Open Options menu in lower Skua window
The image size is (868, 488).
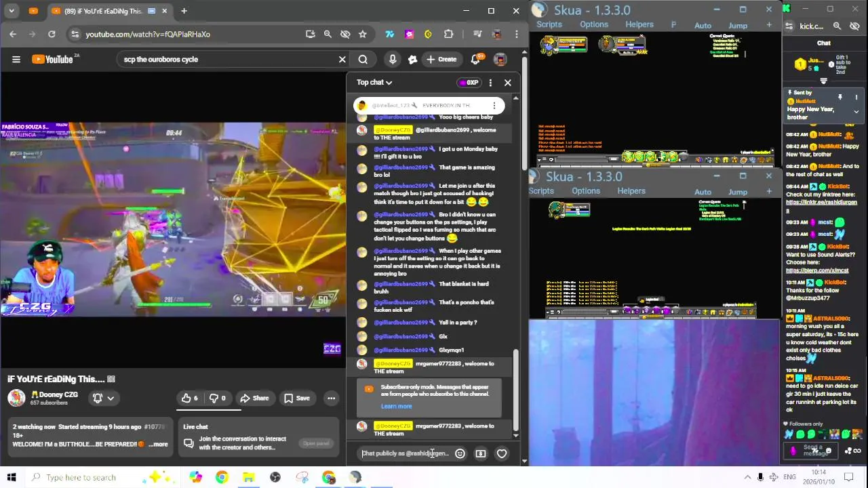point(586,191)
